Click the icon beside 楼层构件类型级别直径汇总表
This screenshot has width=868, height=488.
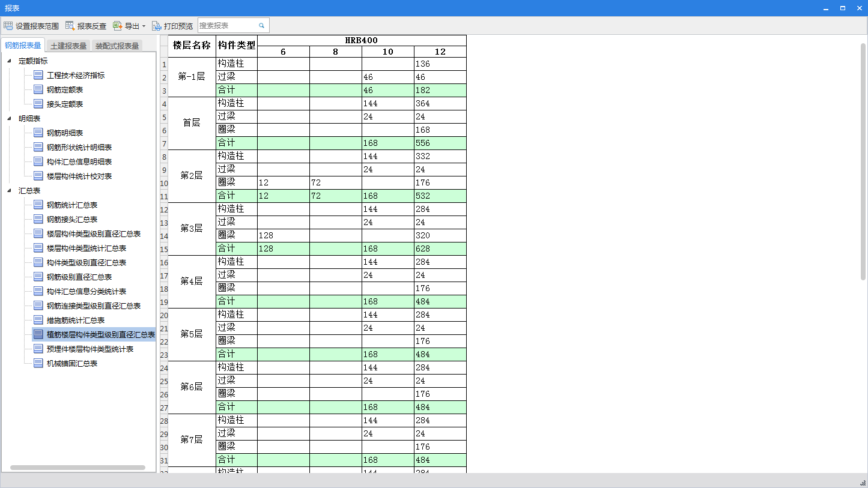pos(38,233)
